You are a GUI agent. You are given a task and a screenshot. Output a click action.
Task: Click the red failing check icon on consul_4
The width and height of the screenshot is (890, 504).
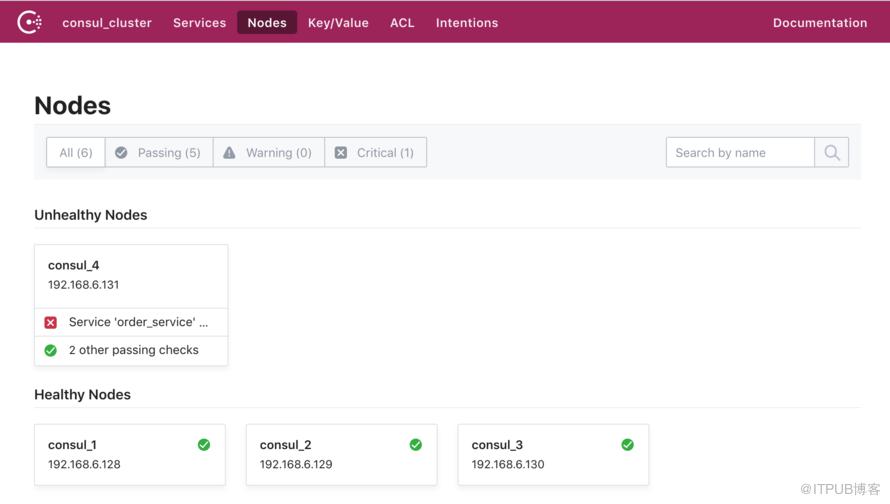(51, 322)
